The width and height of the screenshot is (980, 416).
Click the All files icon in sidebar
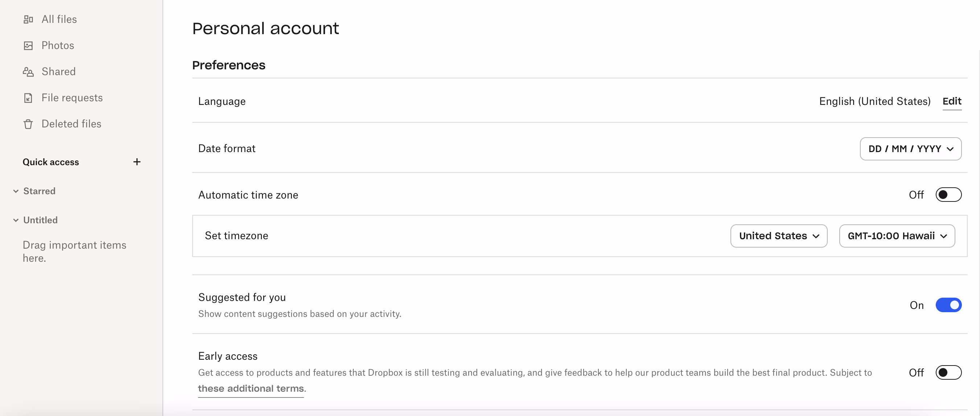28,19
